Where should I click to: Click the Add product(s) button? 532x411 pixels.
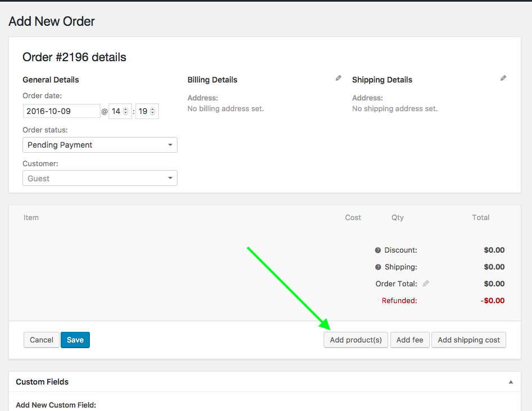coord(356,340)
